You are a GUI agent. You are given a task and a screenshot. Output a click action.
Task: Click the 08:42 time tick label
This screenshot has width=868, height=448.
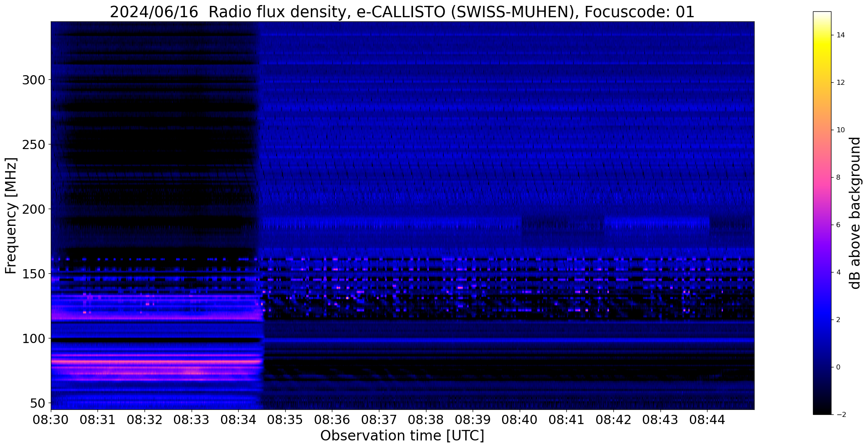coord(613,419)
